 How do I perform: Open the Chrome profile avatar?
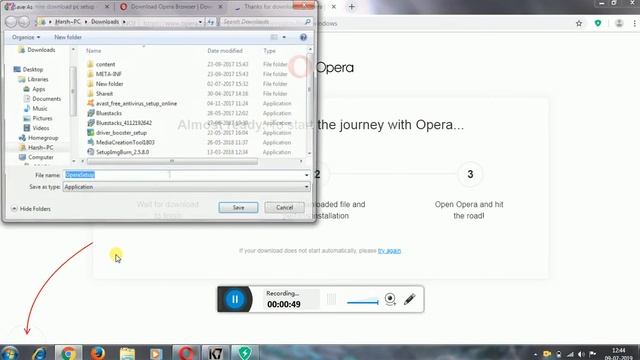[619, 23]
